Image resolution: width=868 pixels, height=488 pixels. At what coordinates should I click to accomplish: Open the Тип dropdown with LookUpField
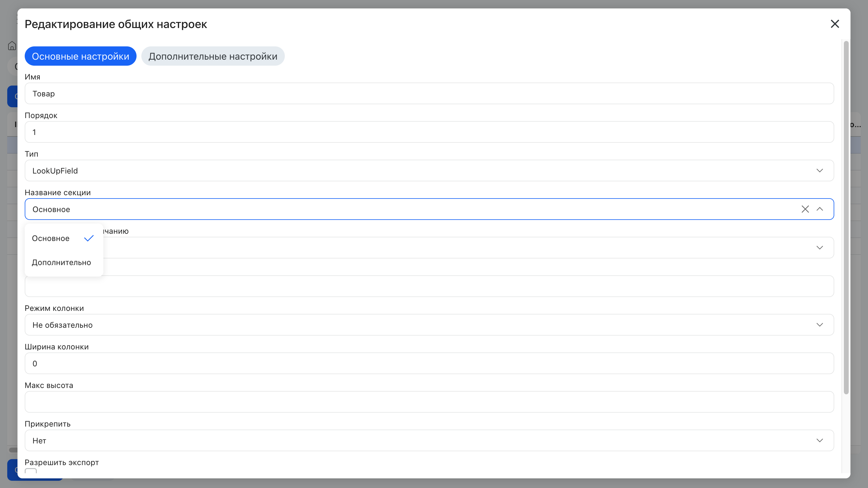(429, 171)
